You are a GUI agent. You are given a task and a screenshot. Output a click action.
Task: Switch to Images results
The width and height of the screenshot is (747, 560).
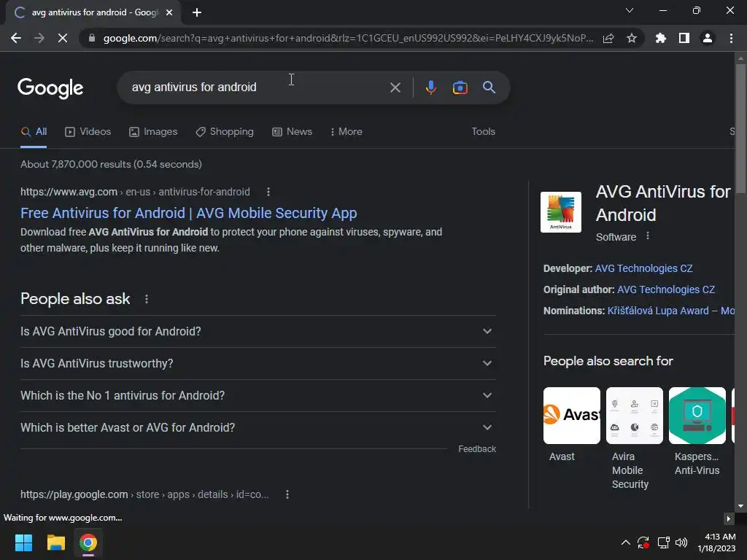coord(153,132)
